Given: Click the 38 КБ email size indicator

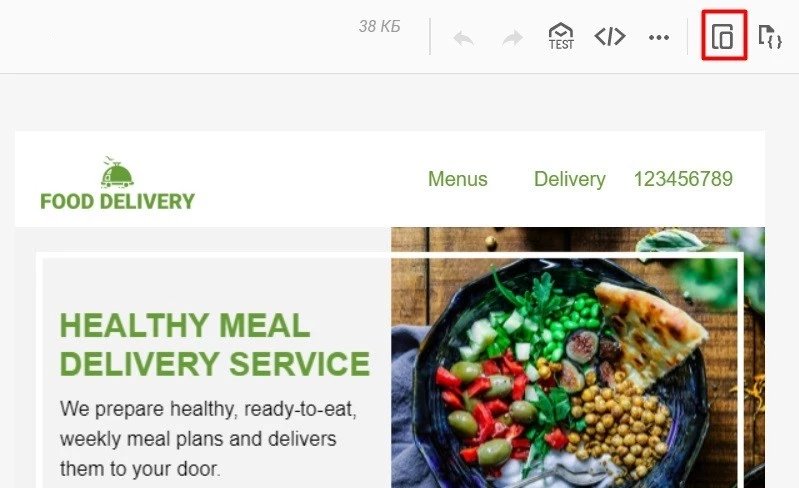Looking at the screenshot, I should (x=380, y=26).
